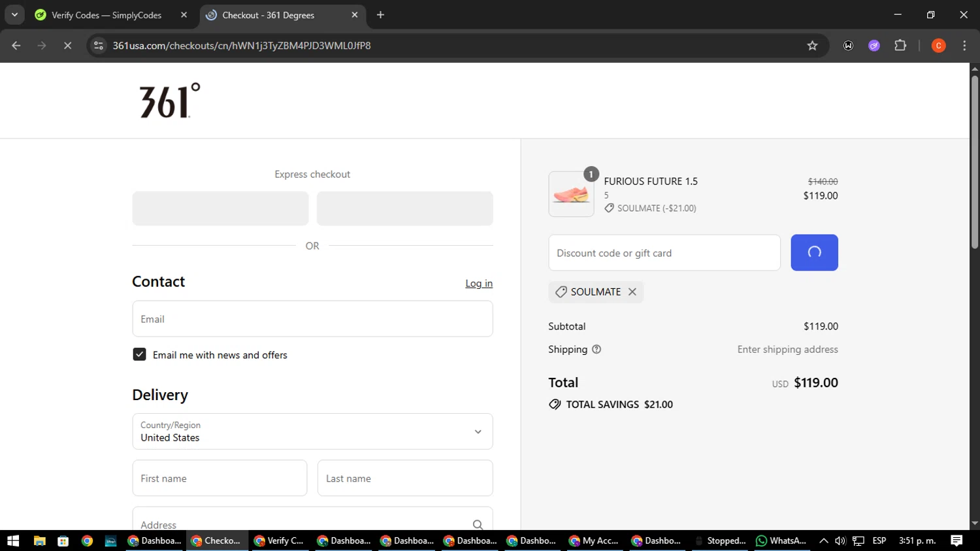The image size is (980, 551).
Task: Change the ESP input language
Action: [x=879, y=541]
